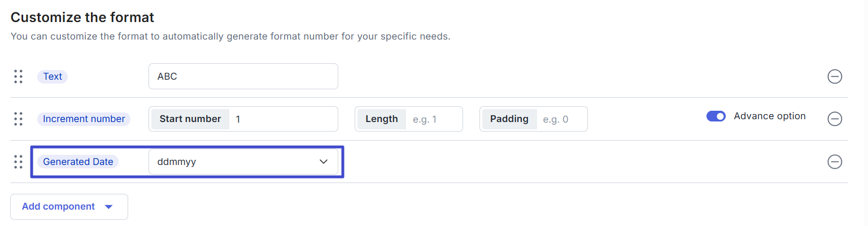Click the Advance option label
Image resolution: width=868 pixels, height=226 pixels.
pyautogui.click(x=769, y=116)
